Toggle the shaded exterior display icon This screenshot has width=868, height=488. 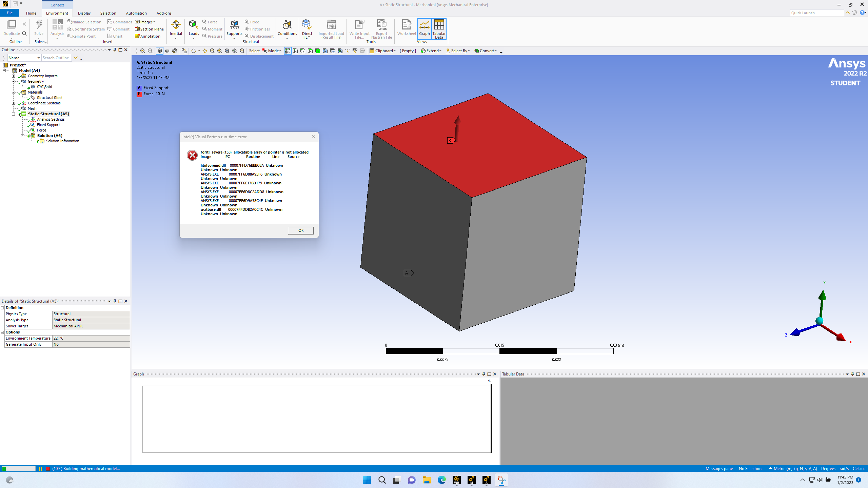pyautogui.click(x=167, y=51)
